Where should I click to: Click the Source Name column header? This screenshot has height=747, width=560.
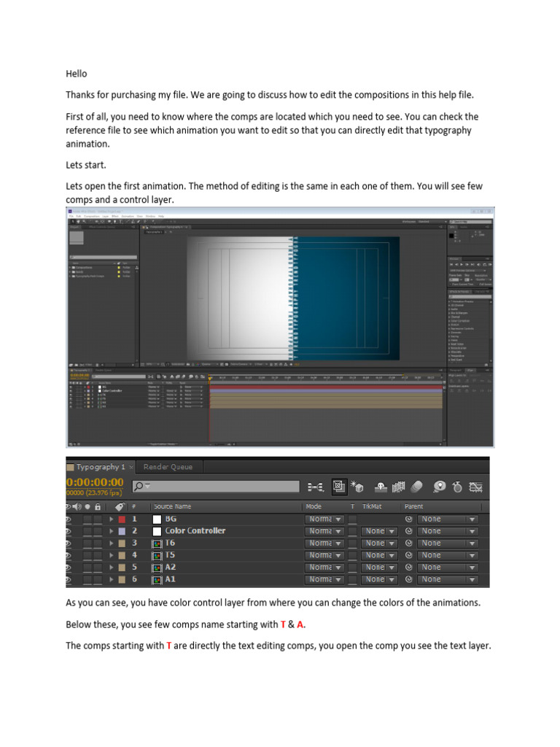[x=172, y=506]
